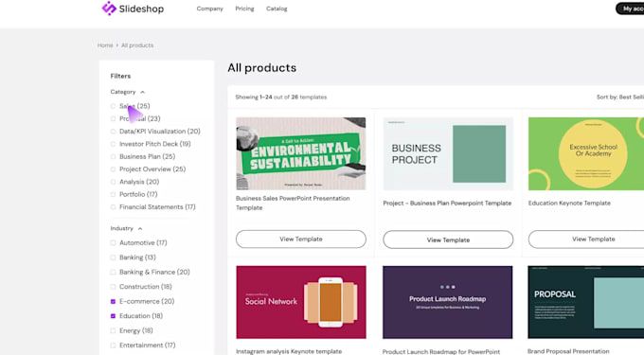Open the Company menu
This screenshot has height=355, width=644.
[209, 9]
